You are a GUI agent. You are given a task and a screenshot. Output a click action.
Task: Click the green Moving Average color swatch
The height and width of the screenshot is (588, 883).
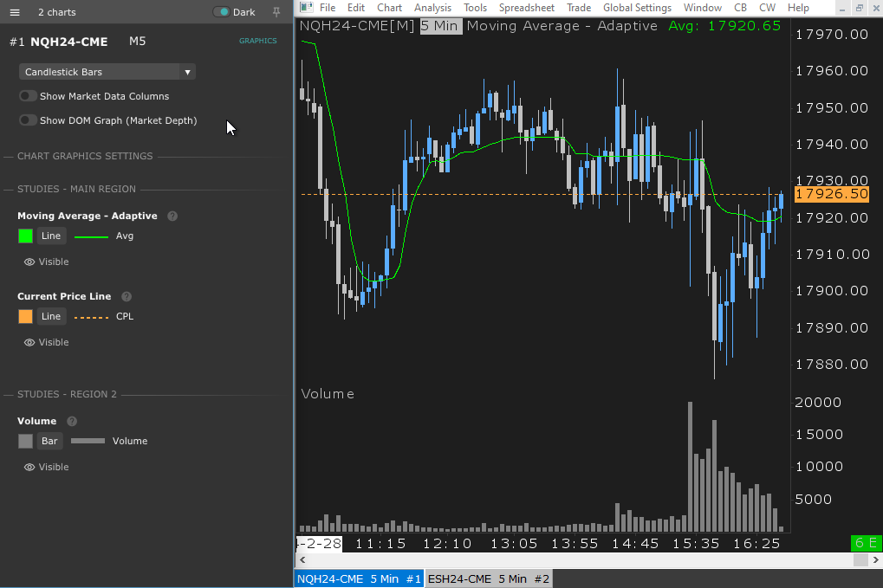click(x=25, y=236)
